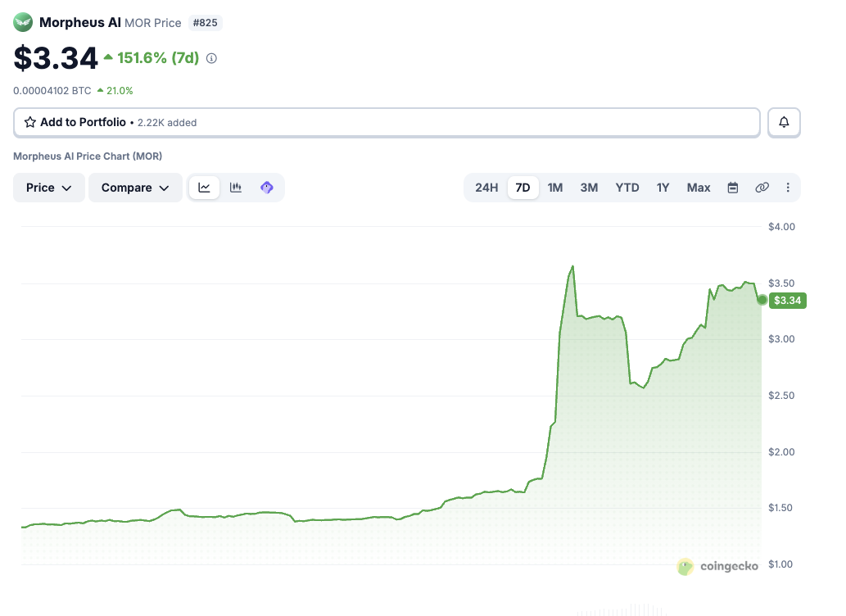
Task: Open the price change info tooltip icon
Action: [x=211, y=58]
